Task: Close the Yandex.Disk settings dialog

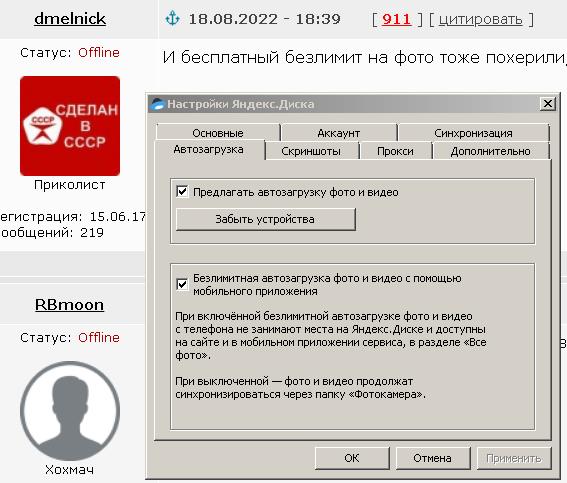Action: point(548,104)
